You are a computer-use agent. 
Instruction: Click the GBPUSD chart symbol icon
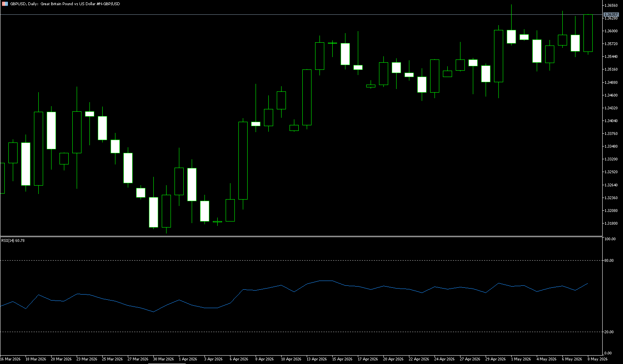5,4
